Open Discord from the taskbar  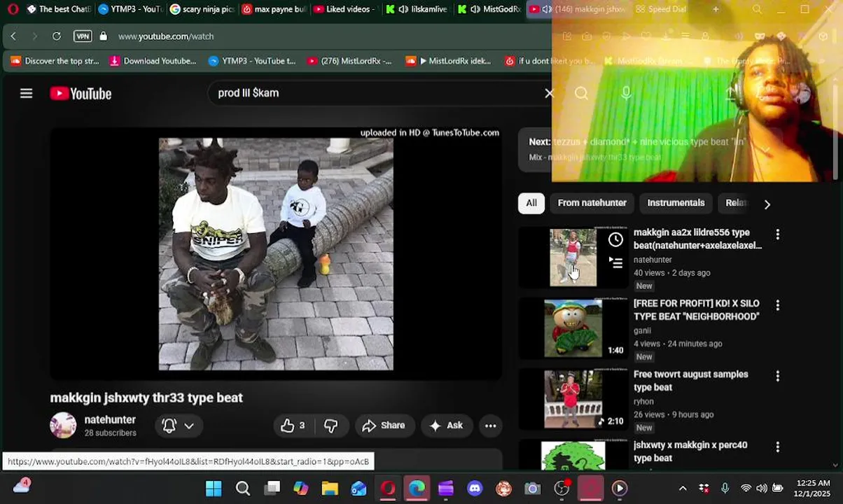click(x=475, y=488)
